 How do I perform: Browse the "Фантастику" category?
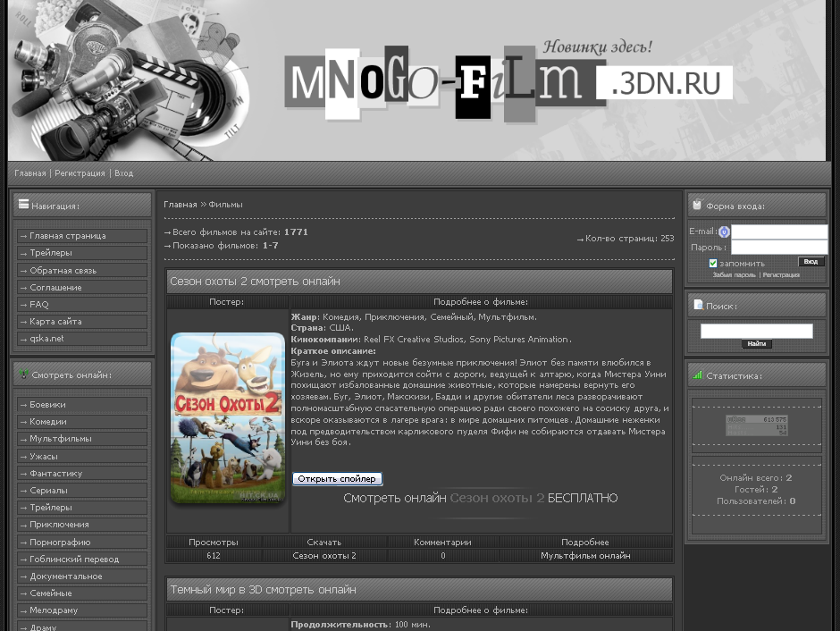coord(82,474)
